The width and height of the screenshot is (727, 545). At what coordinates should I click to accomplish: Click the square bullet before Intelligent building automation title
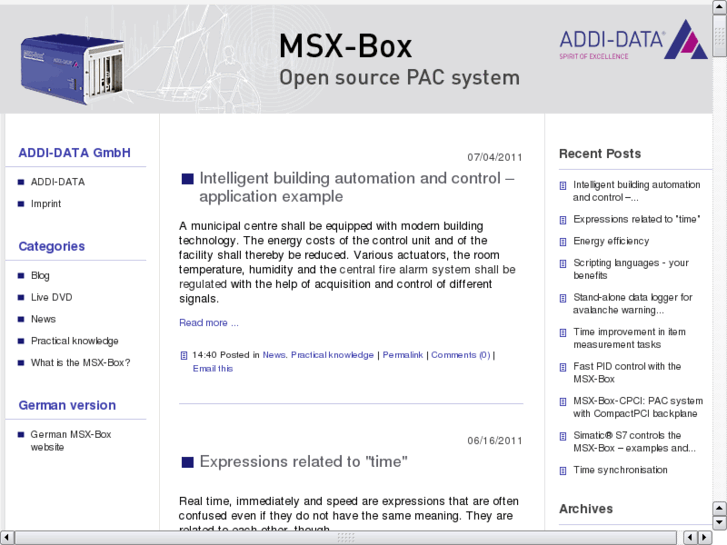pos(187,179)
